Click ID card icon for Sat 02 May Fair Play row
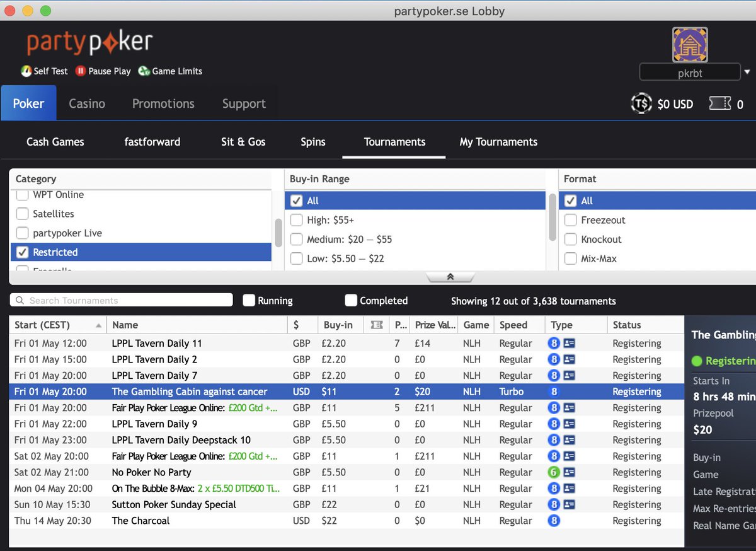Screen dimensions: 756x551 click(x=569, y=456)
